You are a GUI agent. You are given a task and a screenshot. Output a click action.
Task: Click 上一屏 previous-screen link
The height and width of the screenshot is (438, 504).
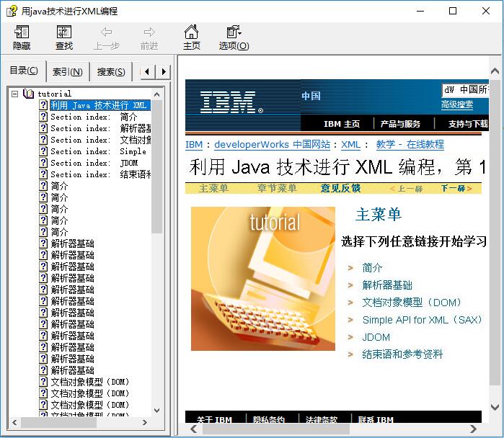point(407,188)
